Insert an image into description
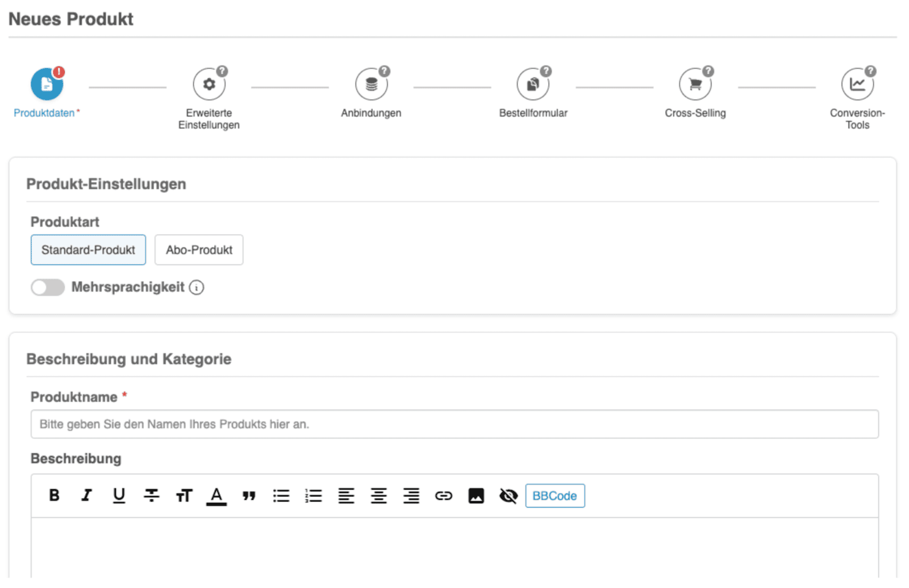Viewport: 909px width, 588px height. 476,495
